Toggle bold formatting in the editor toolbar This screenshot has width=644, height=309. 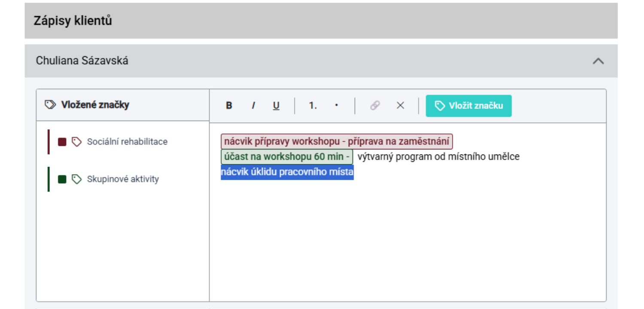229,106
